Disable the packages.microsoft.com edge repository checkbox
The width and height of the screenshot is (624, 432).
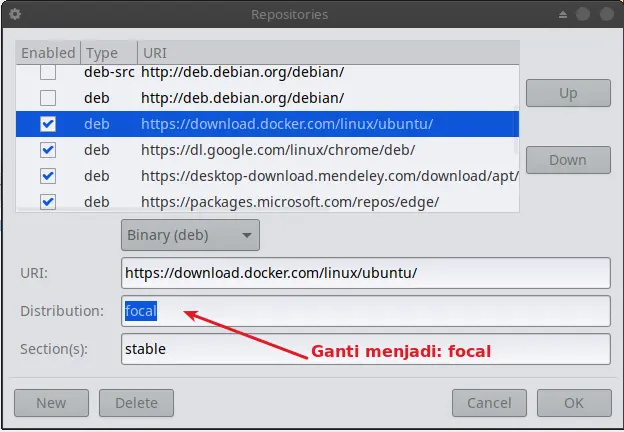coord(48,202)
